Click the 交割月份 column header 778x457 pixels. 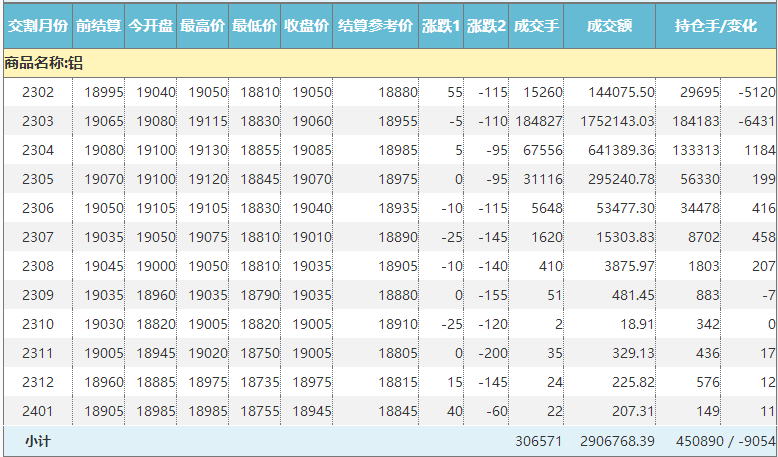[37, 25]
